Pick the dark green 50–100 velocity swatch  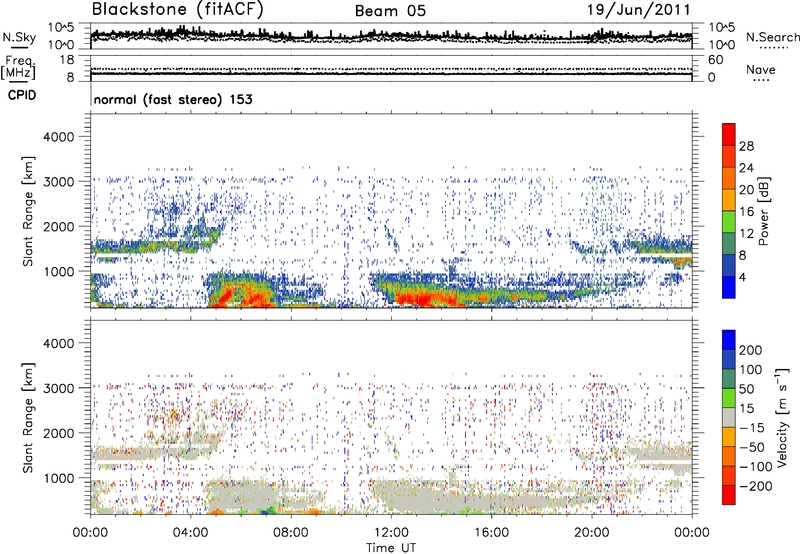point(729,379)
